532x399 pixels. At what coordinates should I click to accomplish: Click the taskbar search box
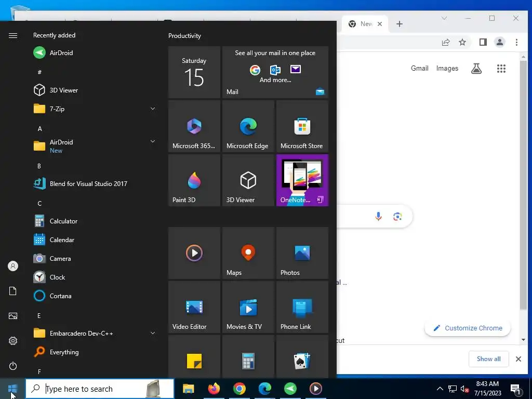(x=100, y=389)
